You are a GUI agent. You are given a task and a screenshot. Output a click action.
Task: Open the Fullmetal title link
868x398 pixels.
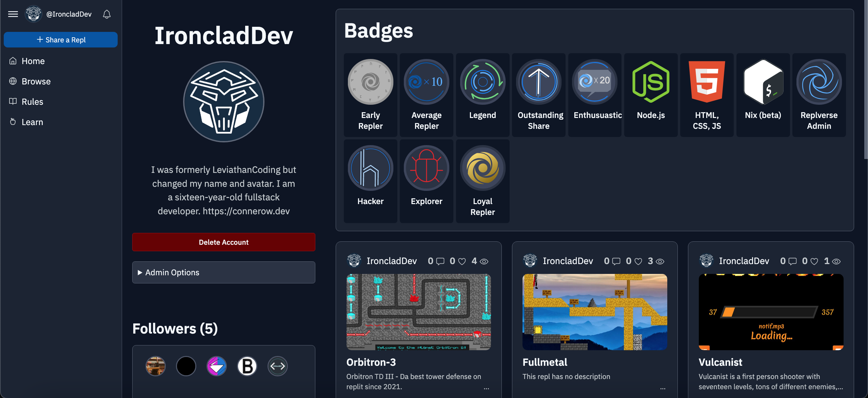coord(545,362)
